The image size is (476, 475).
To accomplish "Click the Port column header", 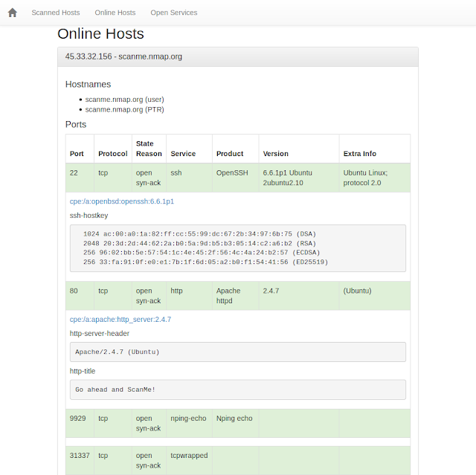I will click(x=80, y=149).
